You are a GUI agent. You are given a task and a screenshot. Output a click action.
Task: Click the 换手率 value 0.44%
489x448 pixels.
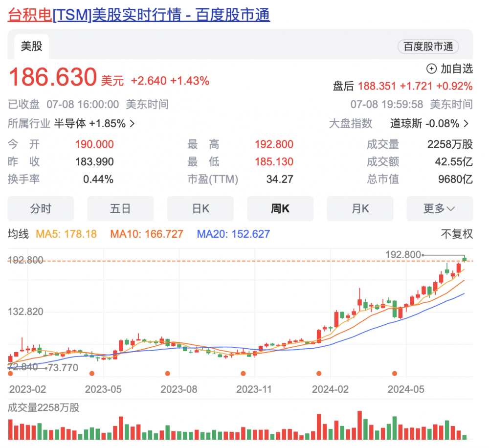[98, 179]
